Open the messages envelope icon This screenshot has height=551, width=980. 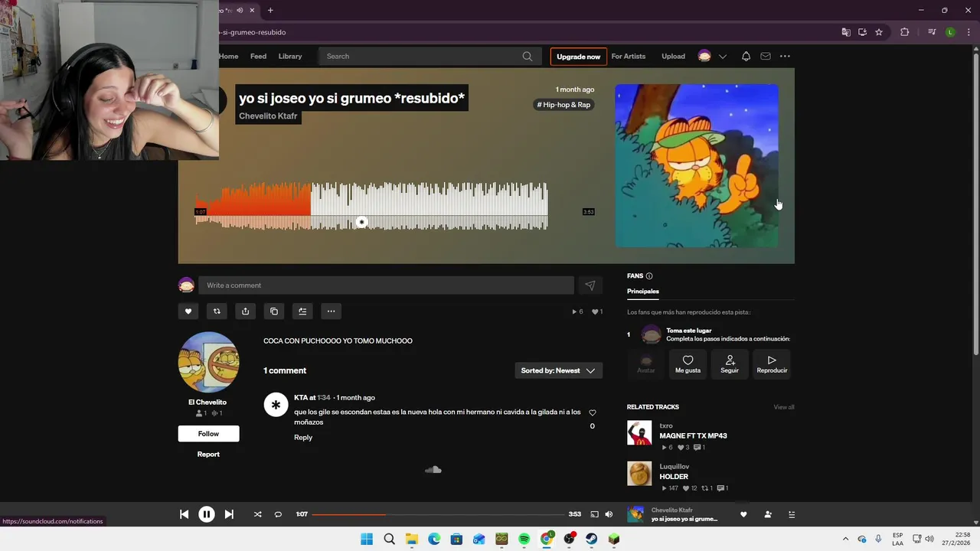765,56
